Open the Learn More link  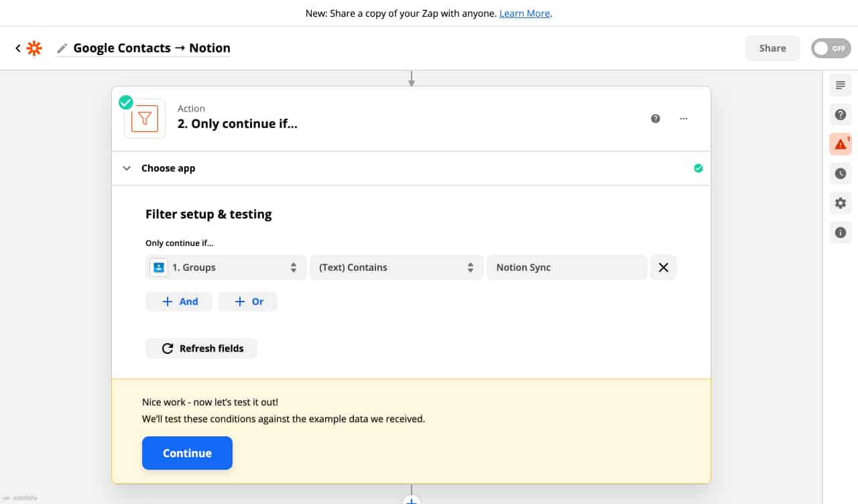pyautogui.click(x=524, y=13)
